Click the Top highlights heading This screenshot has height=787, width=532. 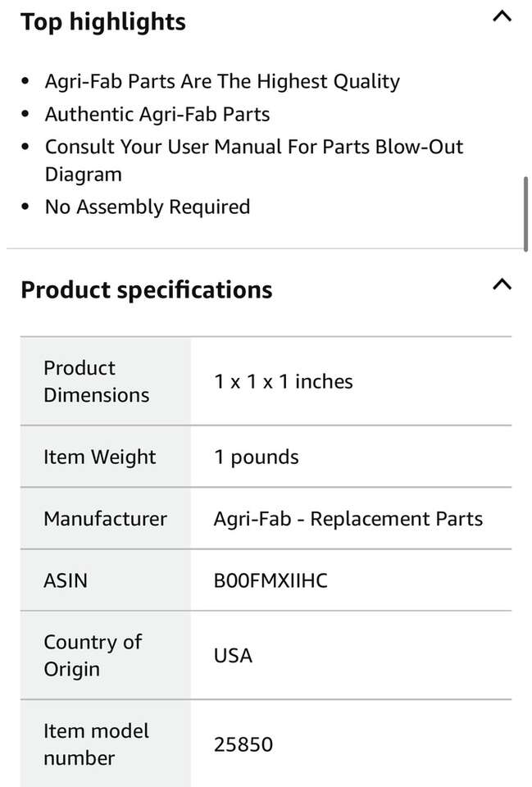click(x=103, y=22)
